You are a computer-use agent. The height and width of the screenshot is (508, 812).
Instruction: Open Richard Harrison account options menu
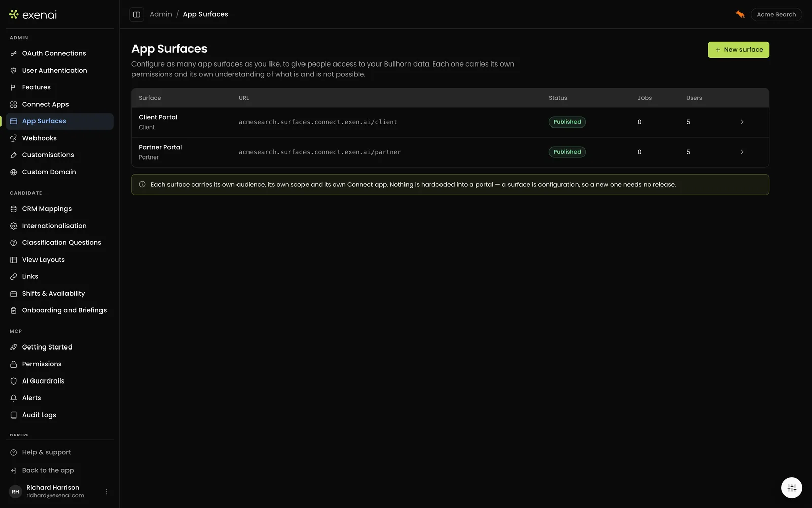107,492
